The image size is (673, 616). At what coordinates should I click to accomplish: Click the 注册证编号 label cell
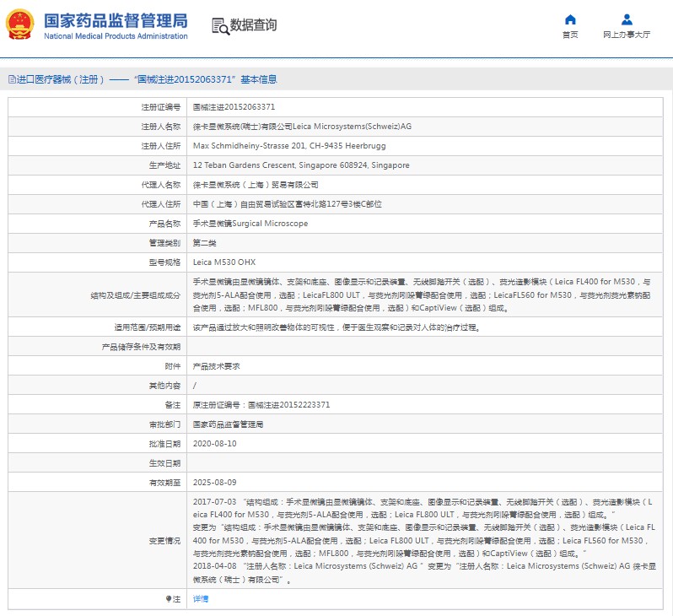[x=161, y=107]
